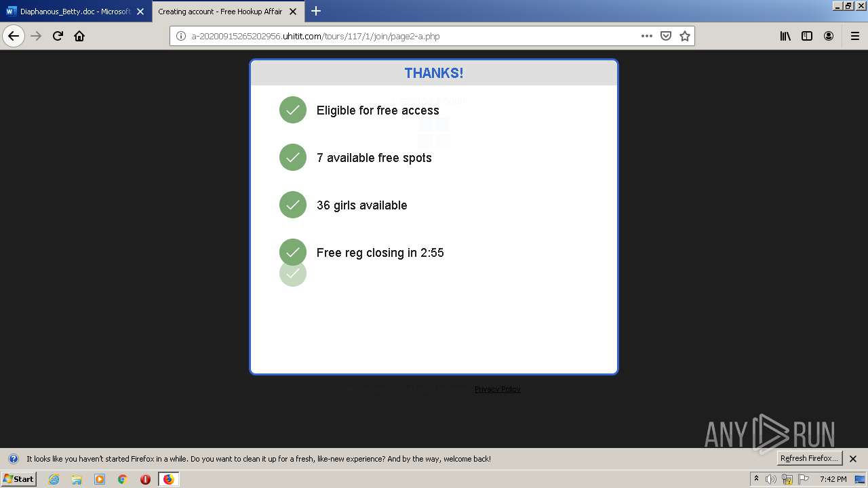Show site information icon in address bar

(181, 36)
